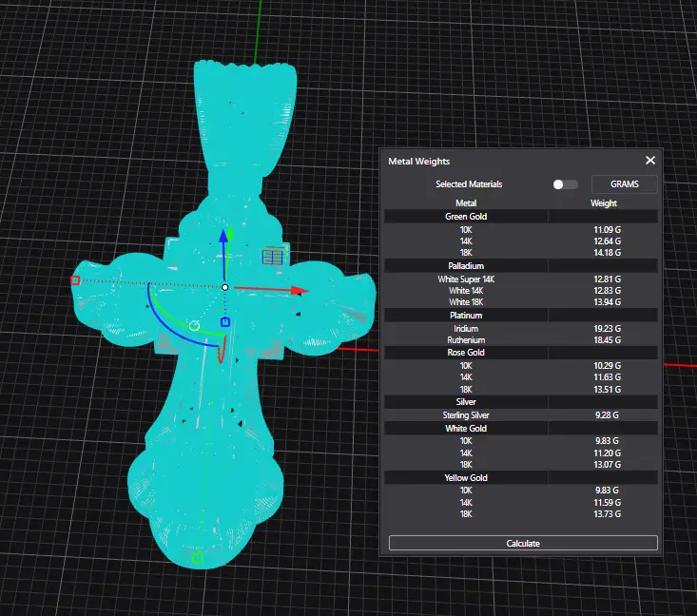Viewport: 697px width, 616px height.
Task: Click the GRAMS unit button
Action: click(x=624, y=183)
